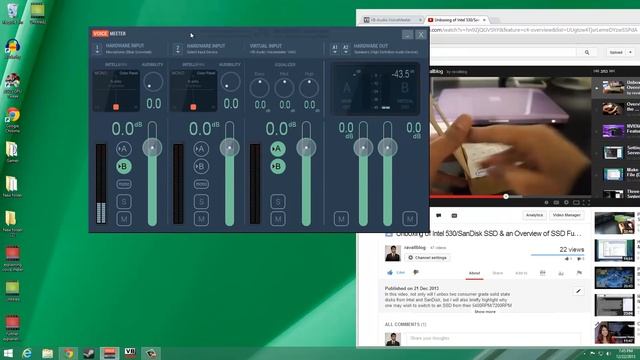Click the edit pencil icon by description
Screen dimensions: 640x360
pyautogui.click(x=578, y=291)
